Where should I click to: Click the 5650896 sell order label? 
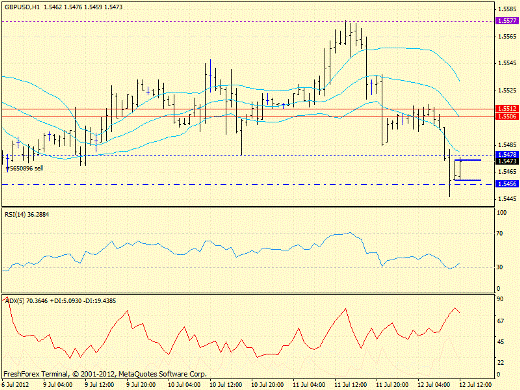27,169
